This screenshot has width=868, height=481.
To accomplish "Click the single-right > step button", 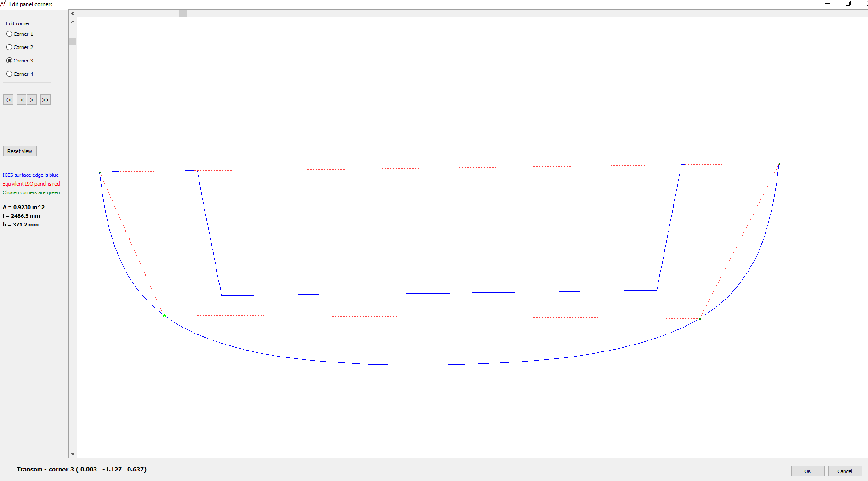I will click(x=32, y=100).
